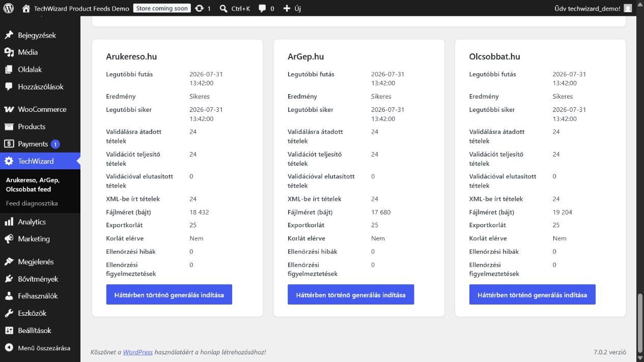Go to Oldalak in sidebar

[x=30, y=69]
